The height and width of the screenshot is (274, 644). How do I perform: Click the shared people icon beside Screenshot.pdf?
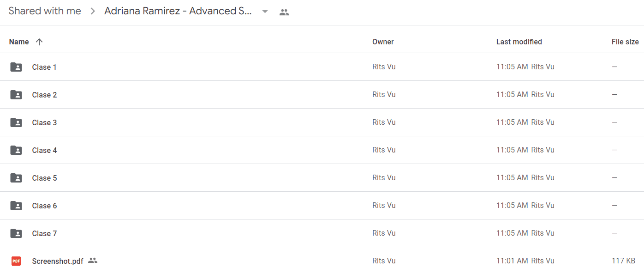point(93,261)
